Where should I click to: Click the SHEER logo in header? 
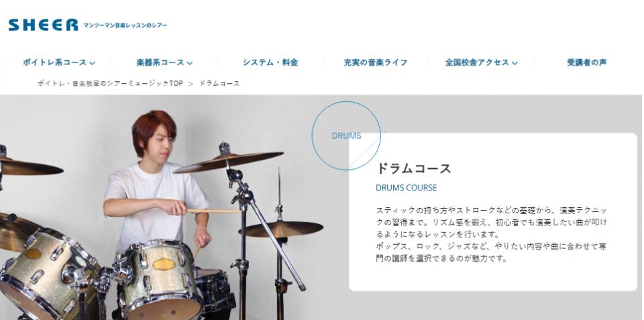43,25
